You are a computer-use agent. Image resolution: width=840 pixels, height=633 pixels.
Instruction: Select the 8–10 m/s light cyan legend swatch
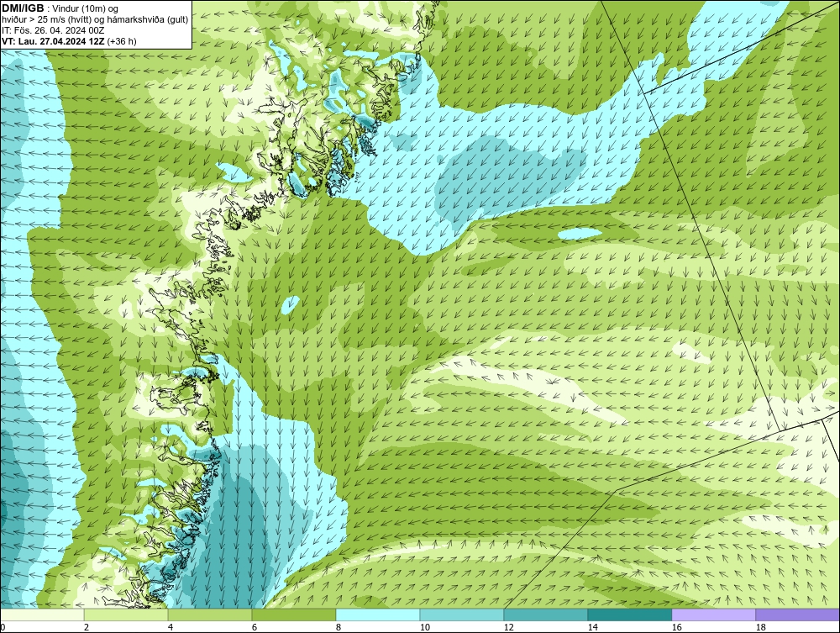pos(378,615)
